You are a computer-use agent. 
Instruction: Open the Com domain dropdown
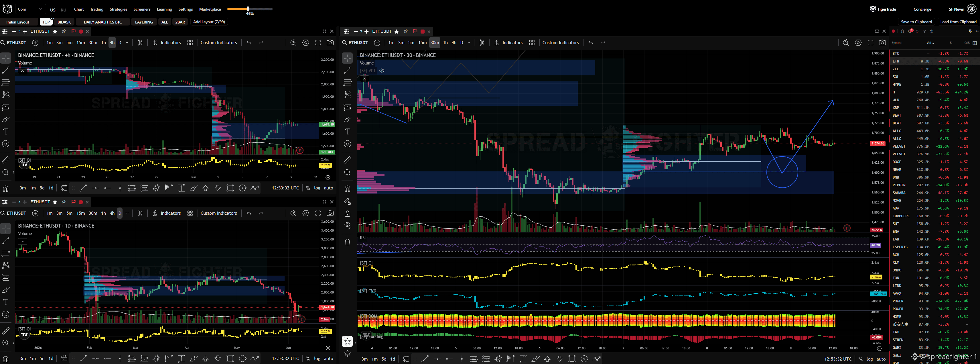point(30,9)
